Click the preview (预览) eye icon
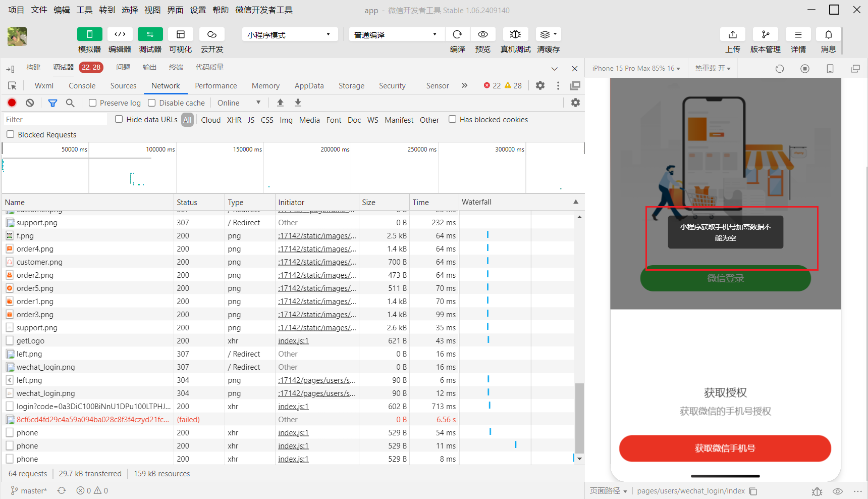Viewport: 868px width, 499px height. (483, 34)
